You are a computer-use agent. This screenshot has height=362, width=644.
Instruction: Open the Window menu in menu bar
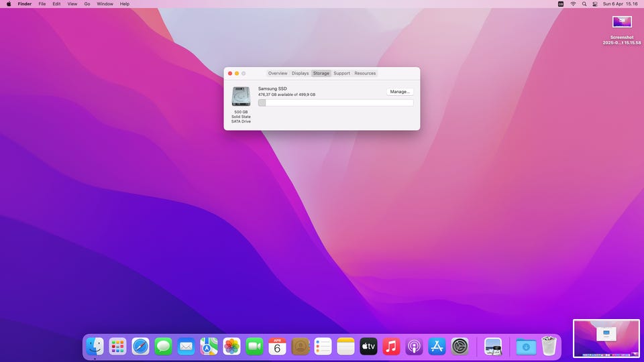pyautogui.click(x=105, y=4)
